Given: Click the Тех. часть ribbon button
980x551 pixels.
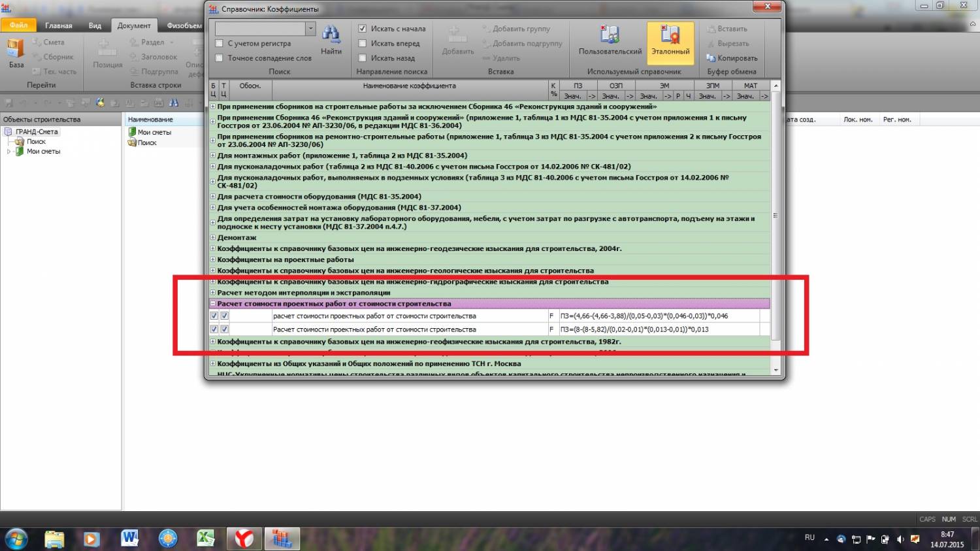Looking at the screenshot, I should tap(54, 71).
